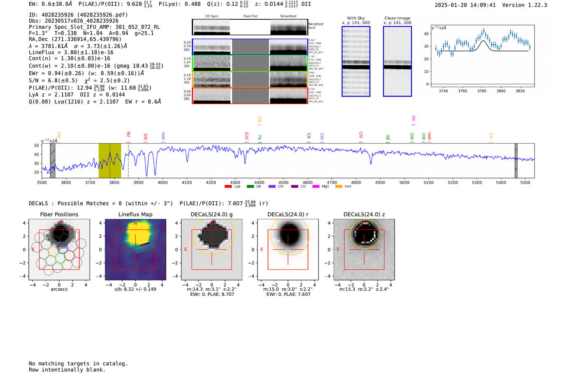Screen dimensions: 576x392
Task: Click the magenta MgII legend swatch
Action: (x=316, y=187)
